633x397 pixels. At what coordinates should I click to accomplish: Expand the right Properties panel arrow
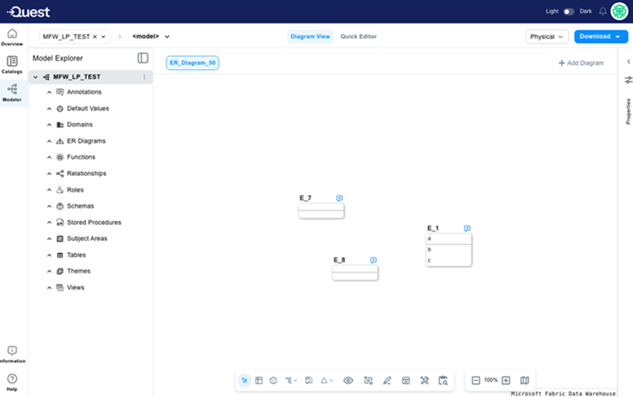tap(629, 62)
